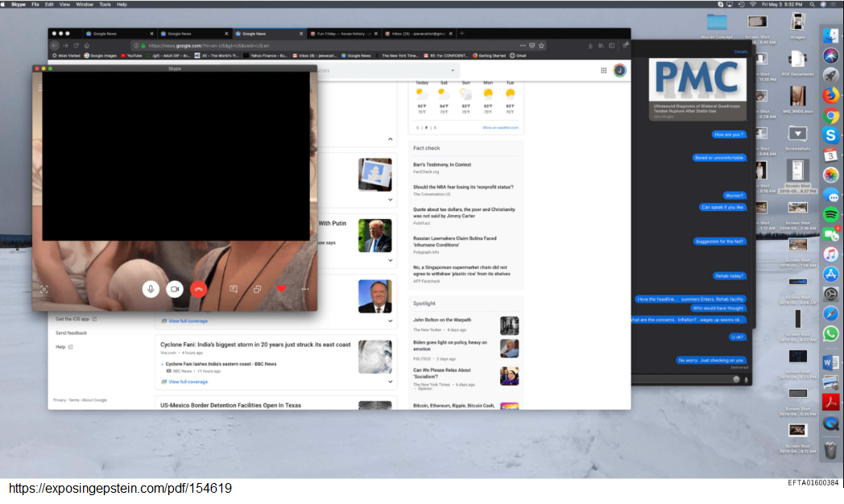Click the Details link in Messages window
The image size is (844, 504).
741,52
